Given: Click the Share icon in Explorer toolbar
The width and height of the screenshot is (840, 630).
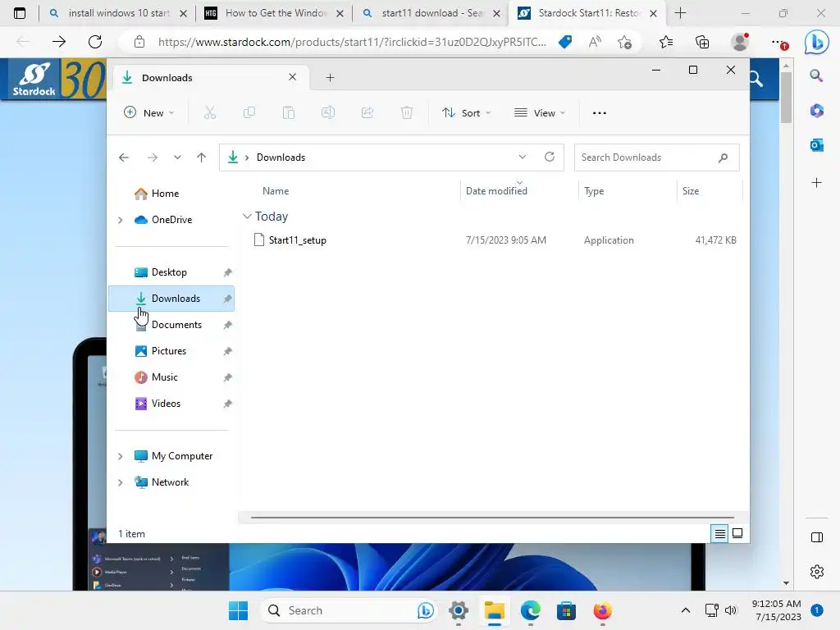Looking at the screenshot, I should [367, 113].
